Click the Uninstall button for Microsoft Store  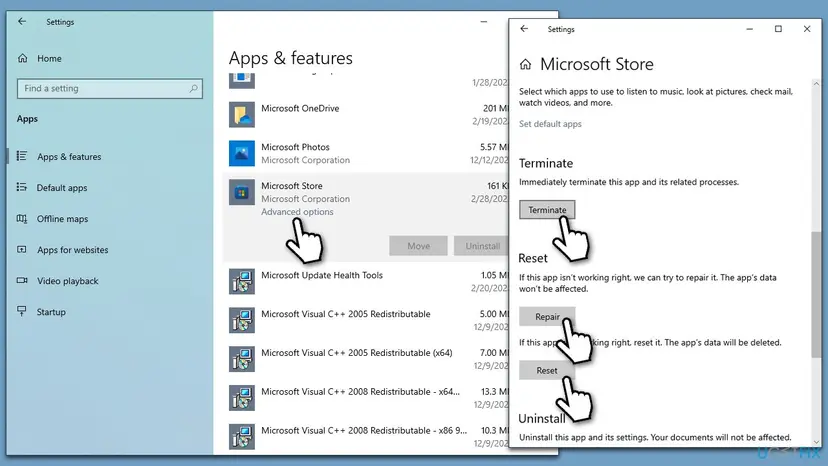click(482, 246)
